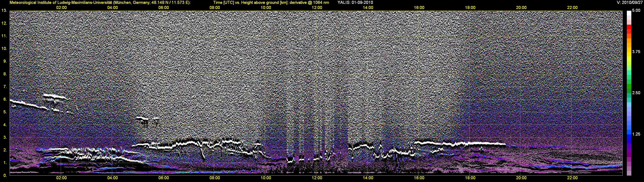Click the 20:00 label on the top time axis

[x=521, y=8]
